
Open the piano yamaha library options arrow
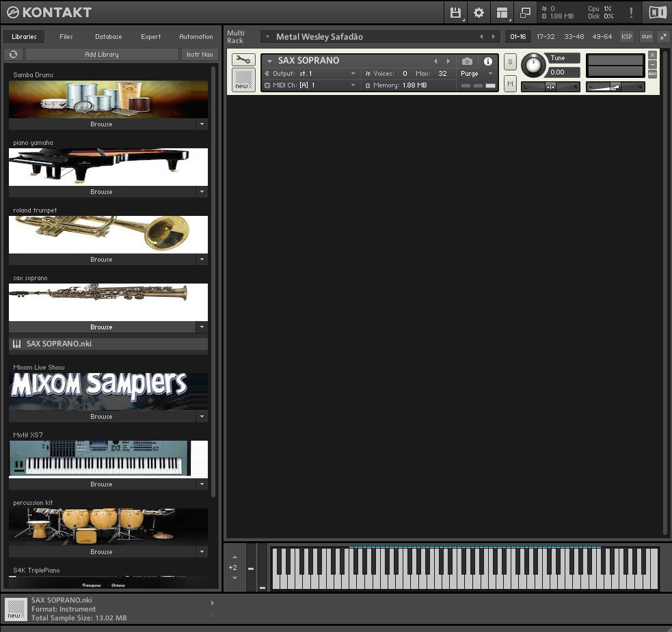(202, 192)
